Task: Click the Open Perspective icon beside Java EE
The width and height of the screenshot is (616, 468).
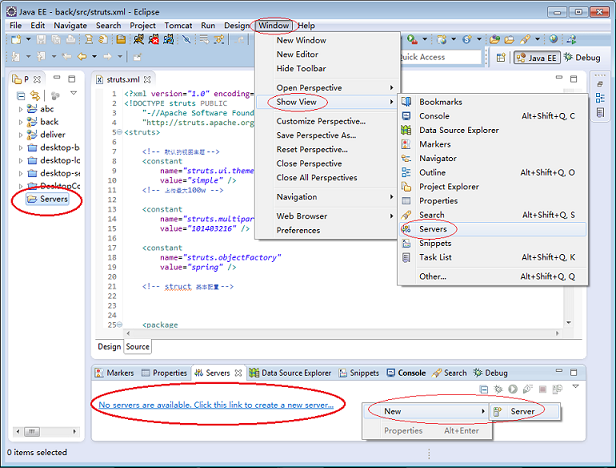Action: (x=500, y=58)
